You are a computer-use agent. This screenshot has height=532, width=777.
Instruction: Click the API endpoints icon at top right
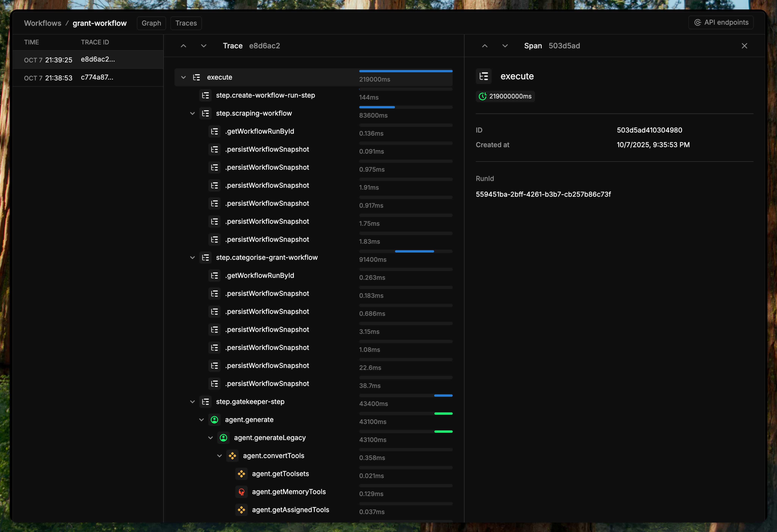(x=697, y=22)
